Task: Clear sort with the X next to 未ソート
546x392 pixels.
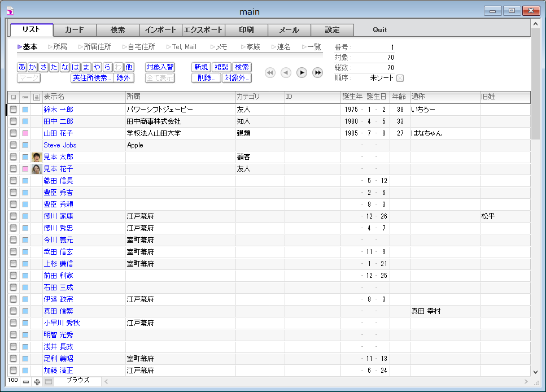Action: coord(400,78)
